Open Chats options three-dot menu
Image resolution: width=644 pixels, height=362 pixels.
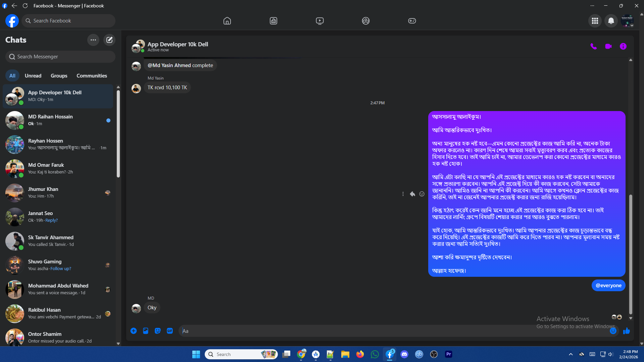pos(93,40)
